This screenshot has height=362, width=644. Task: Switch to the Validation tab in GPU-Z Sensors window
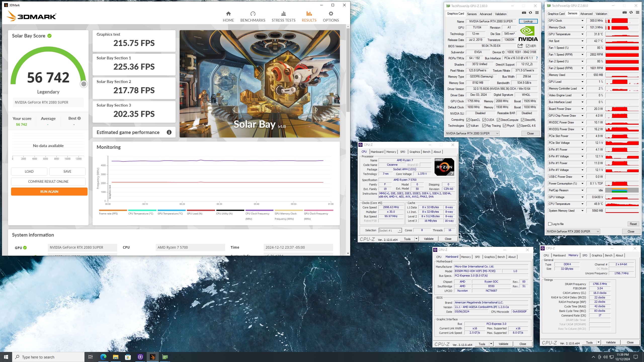(x=601, y=14)
